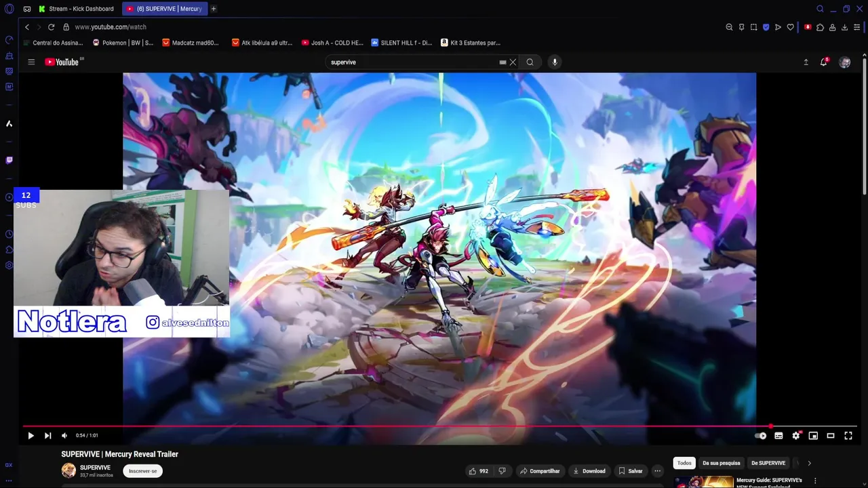Open Pokemon | BW bookmark
Screen dimensions: 868x488
pos(123,43)
